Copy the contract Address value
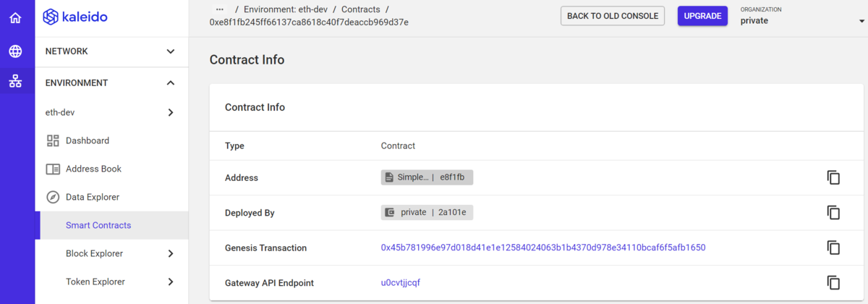868x304 pixels. pos(833,177)
